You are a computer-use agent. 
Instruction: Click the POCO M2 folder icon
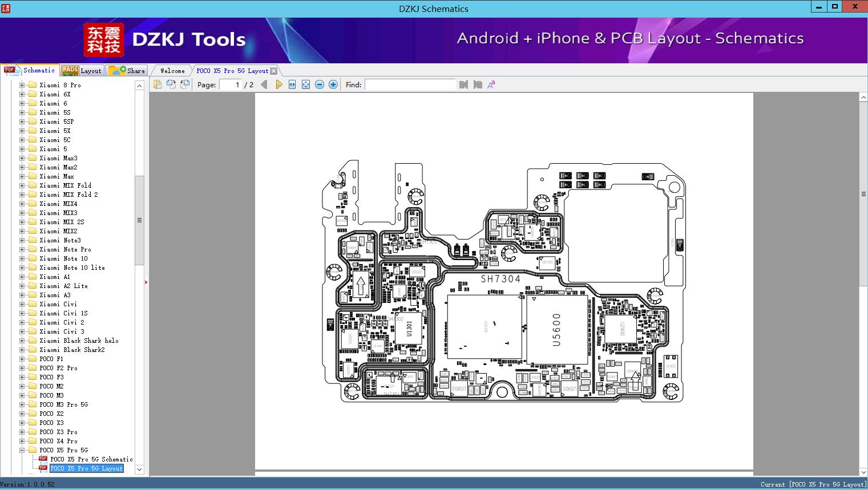33,386
